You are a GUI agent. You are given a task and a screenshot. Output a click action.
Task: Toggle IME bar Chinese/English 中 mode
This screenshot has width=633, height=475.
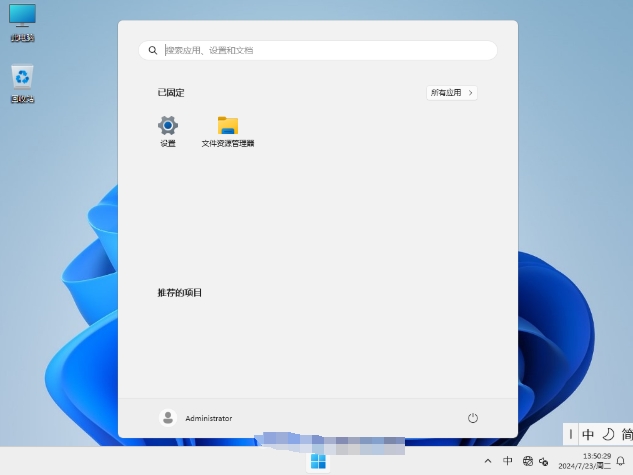pos(588,435)
